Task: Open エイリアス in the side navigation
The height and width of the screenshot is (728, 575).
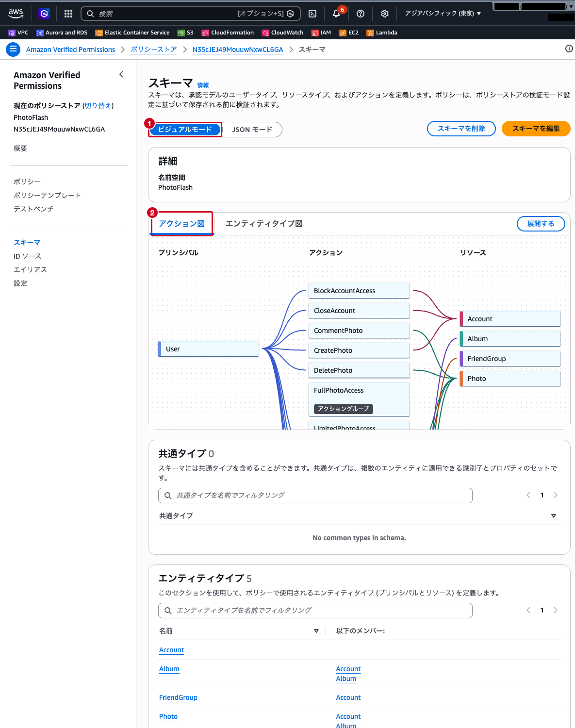Action: (x=31, y=270)
